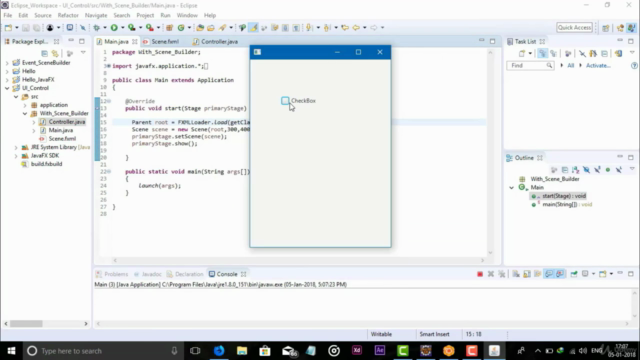Image resolution: width=640 pixels, height=360 pixels.
Task: Select main(String[]) in Outline
Action: coord(567,204)
